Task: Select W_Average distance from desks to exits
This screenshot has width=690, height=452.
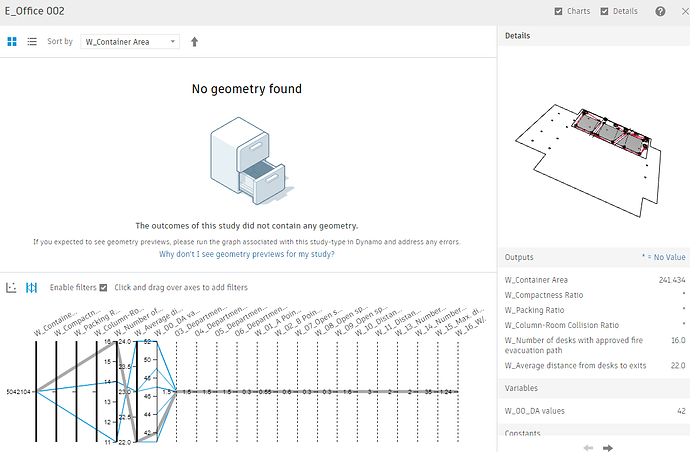Action: (595, 365)
